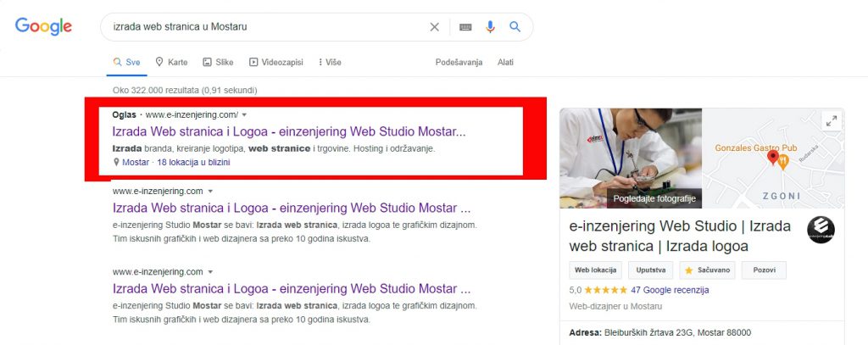Switch to the Karte tab
Image resolution: width=868 pixels, height=345 pixels.
171,63
